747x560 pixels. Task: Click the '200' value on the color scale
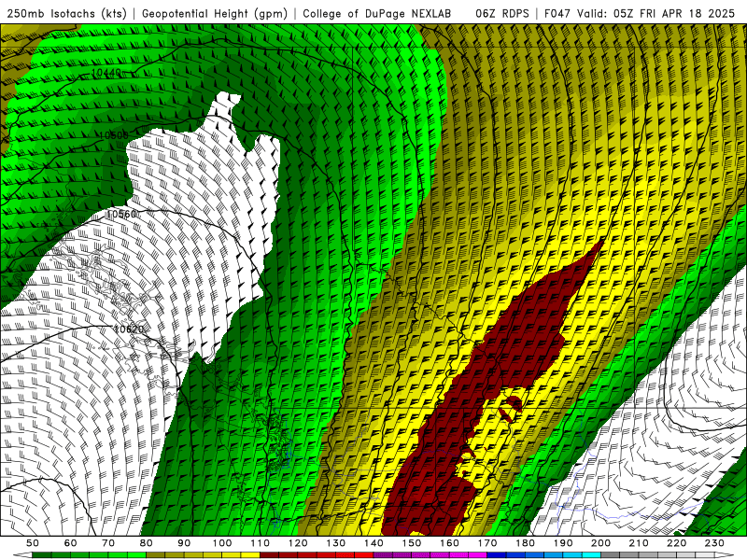(x=601, y=543)
